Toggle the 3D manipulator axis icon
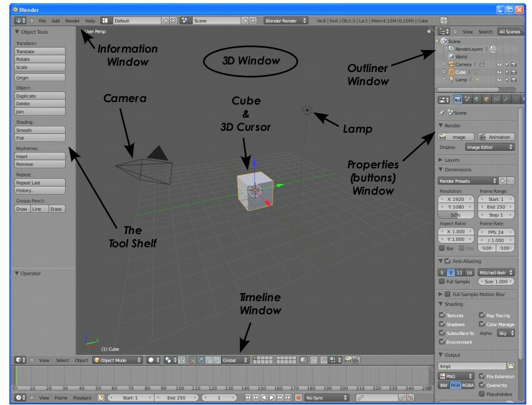Image resolution: width=532 pixels, height=405 pixels. [193, 360]
